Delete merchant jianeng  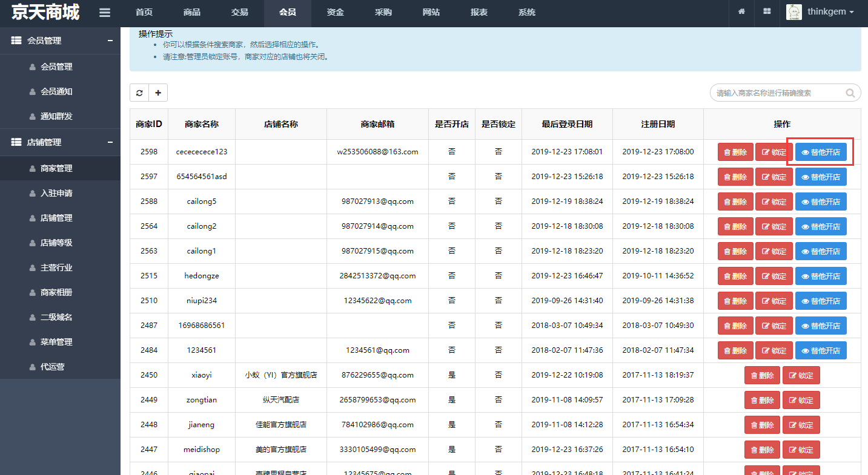click(762, 425)
